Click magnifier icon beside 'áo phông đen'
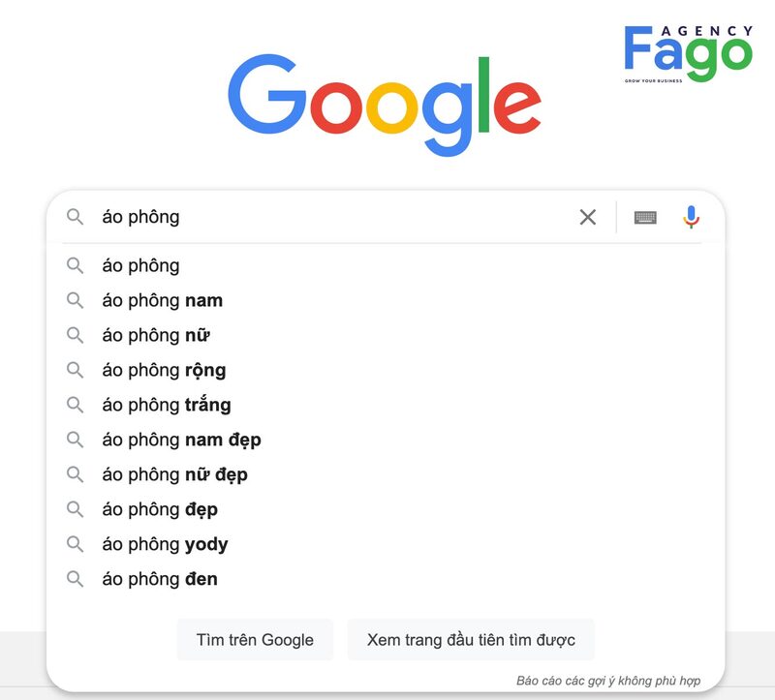Image resolution: width=775 pixels, height=700 pixels. (75, 579)
